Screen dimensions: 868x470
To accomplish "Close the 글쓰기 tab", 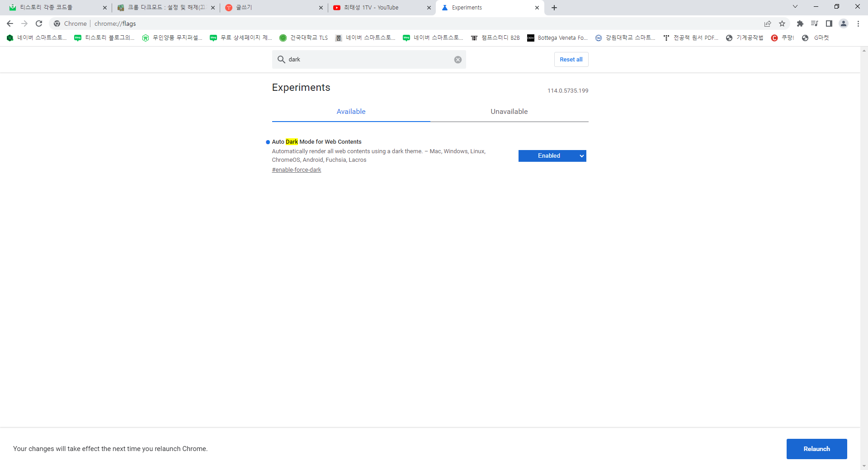I will click(x=321, y=8).
